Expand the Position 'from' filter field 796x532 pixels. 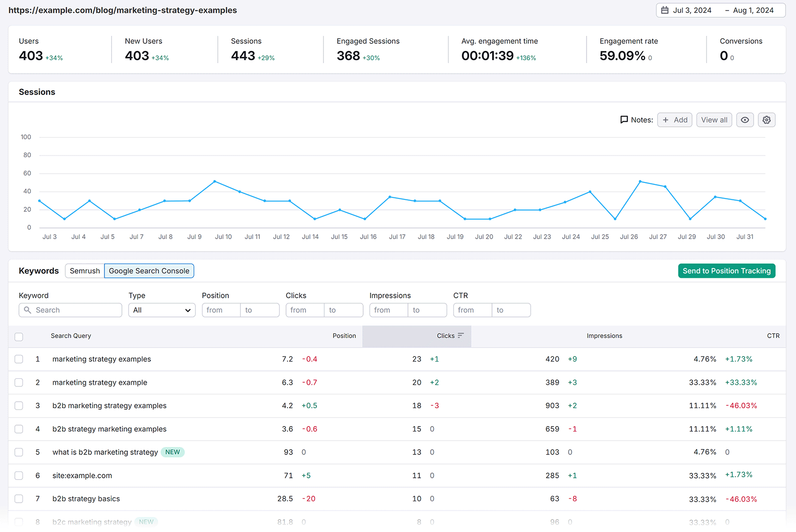coord(221,310)
